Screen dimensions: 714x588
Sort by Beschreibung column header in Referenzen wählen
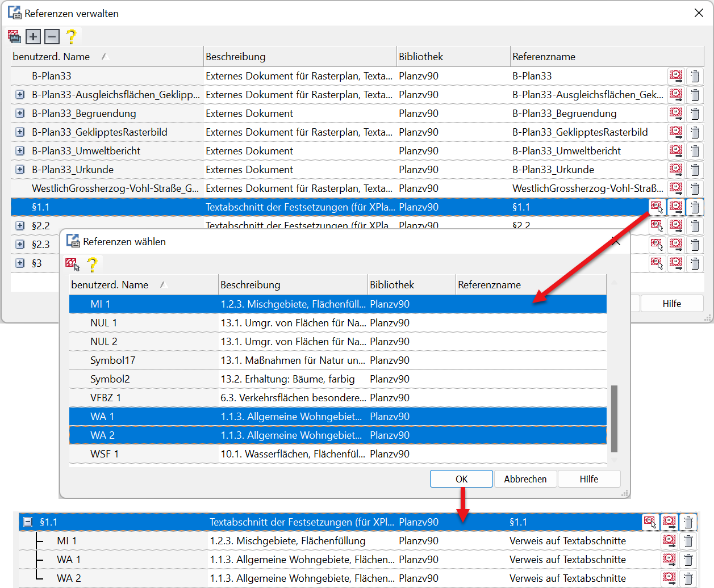pos(292,285)
